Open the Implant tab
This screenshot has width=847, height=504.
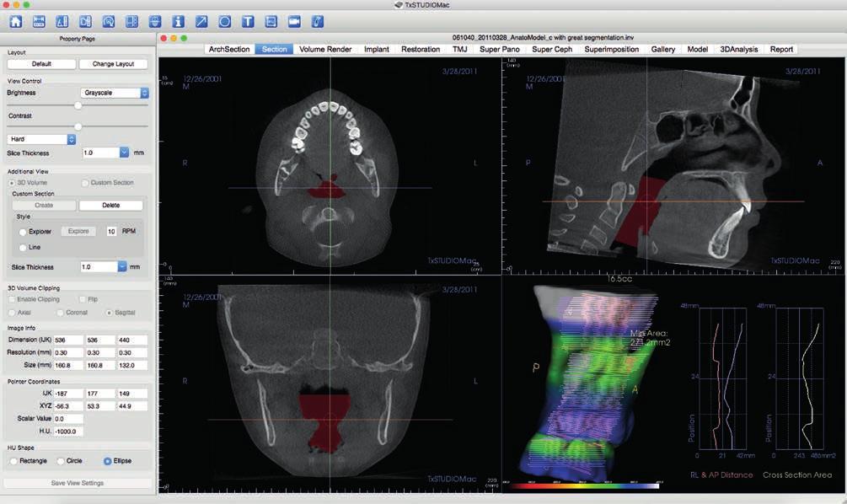(377, 49)
